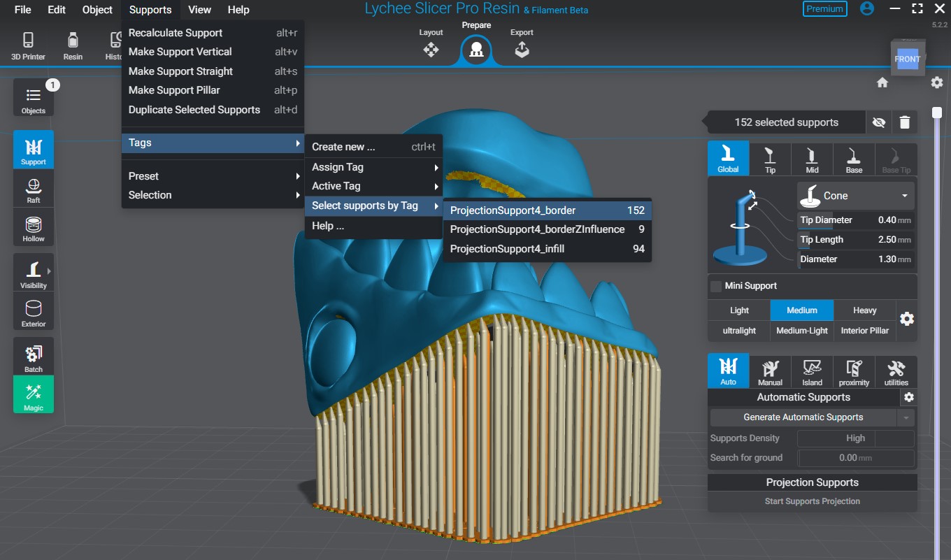Click the layer height slider handle
The height and width of the screenshot is (560, 951).
pyautogui.click(x=937, y=113)
